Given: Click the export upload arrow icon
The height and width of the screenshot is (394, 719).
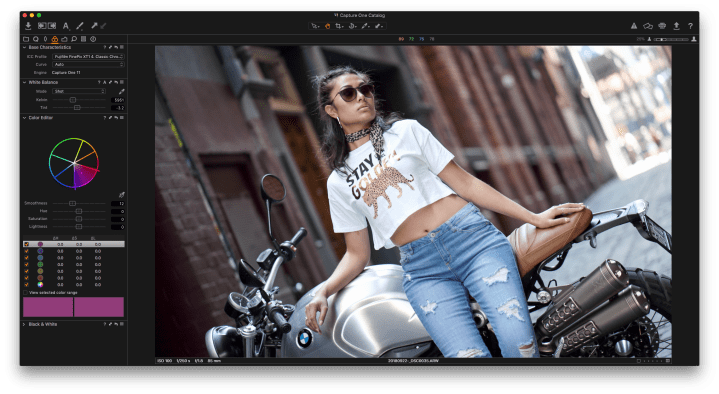Looking at the screenshot, I should coord(676,26).
